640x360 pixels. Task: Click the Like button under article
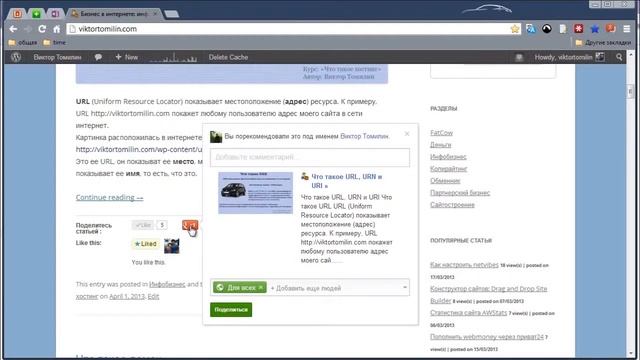143,225
